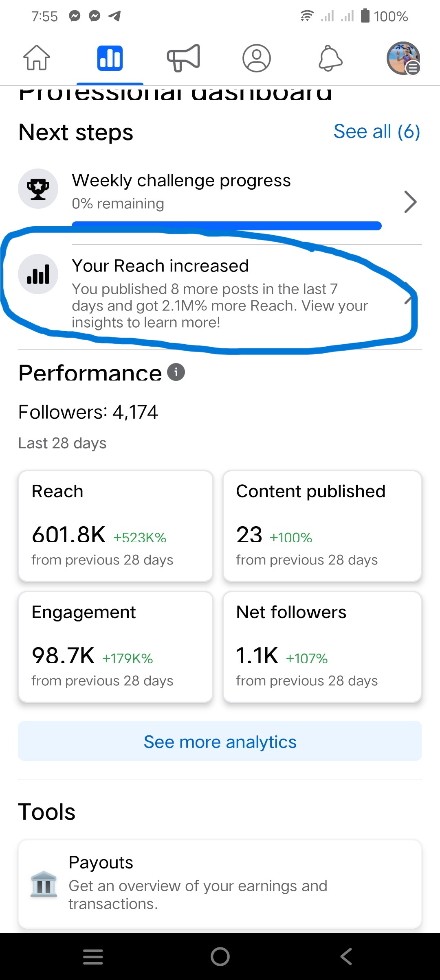440x980 pixels.
Task: Open the Reach 601.8K card
Action: [116, 526]
